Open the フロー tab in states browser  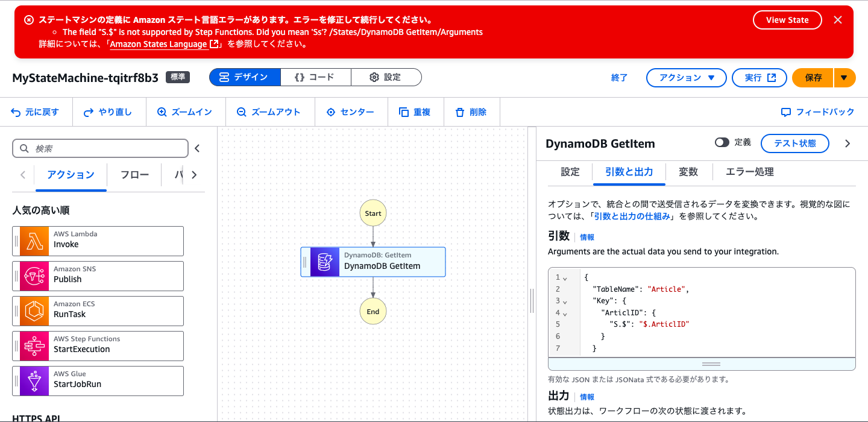pos(134,175)
